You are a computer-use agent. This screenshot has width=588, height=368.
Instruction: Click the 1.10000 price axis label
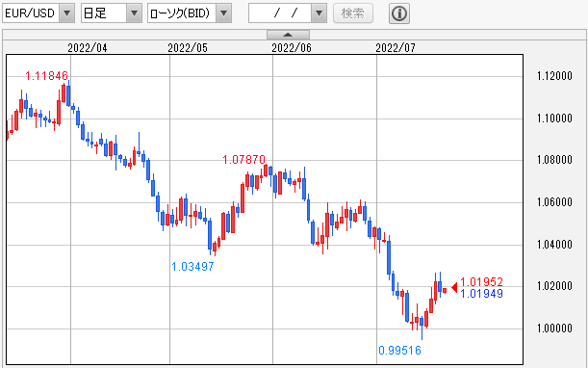[x=554, y=118]
